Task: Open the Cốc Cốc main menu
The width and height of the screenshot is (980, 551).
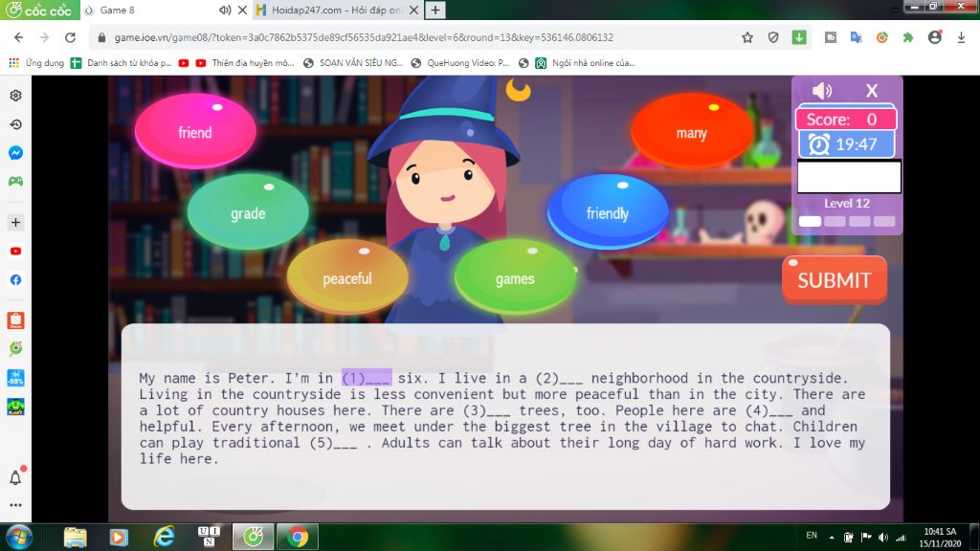Action: tap(38, 10)
